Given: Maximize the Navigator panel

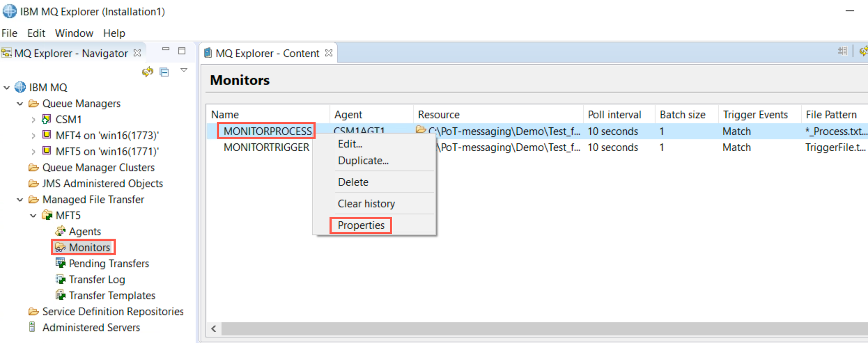Looking at the screenshot, I should click(x=182, y=51).
